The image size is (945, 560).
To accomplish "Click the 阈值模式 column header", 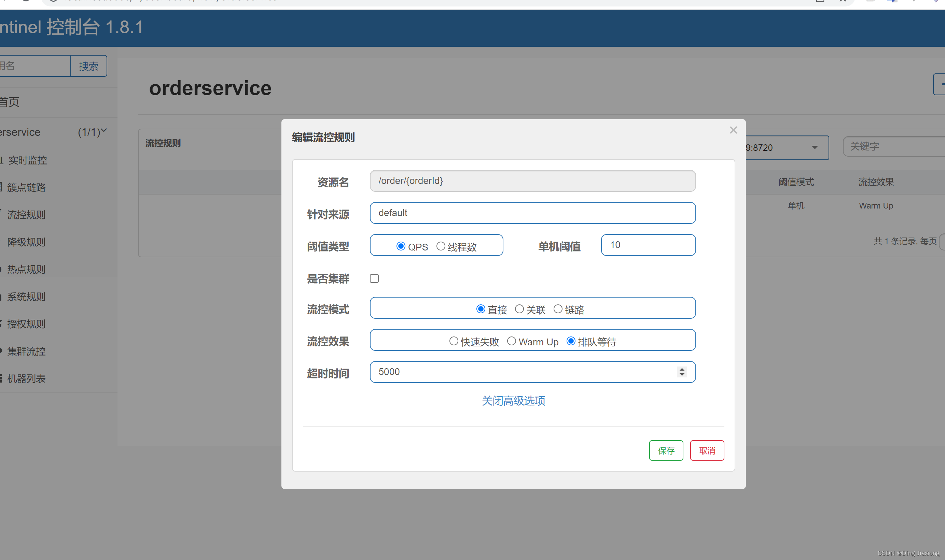I will (796, 182).
